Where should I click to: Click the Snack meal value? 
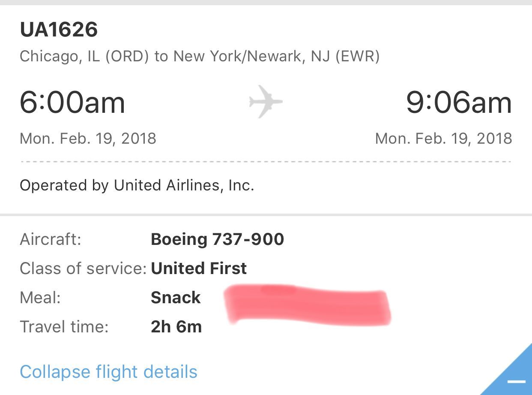pyautogui.click(x=176, y=298)
